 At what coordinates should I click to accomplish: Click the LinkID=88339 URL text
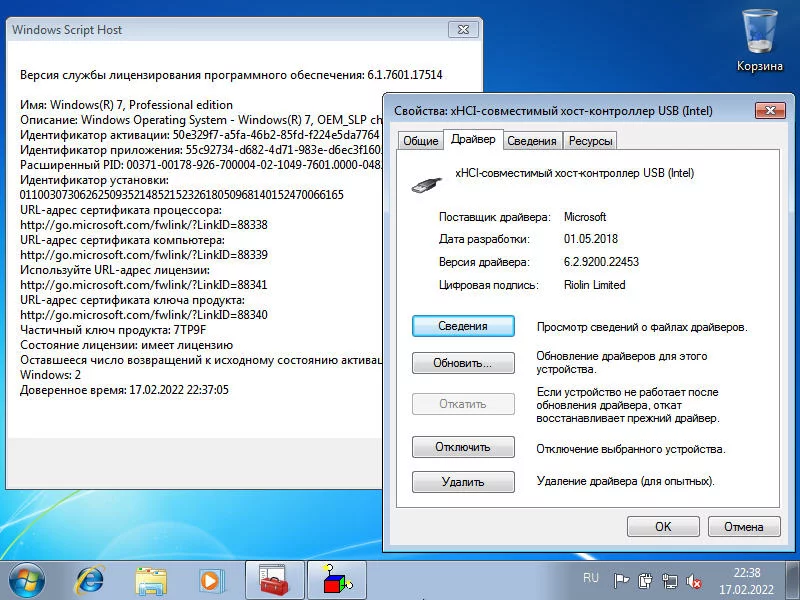click(x=144, y=255)
